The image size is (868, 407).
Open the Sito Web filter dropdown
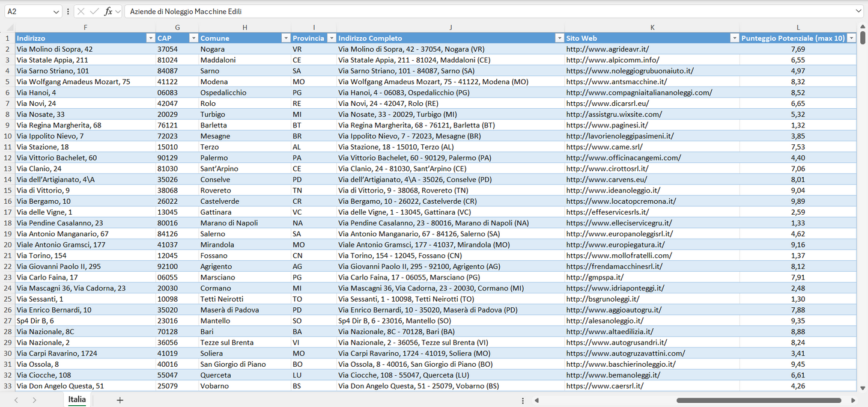[x=733, y=38]
